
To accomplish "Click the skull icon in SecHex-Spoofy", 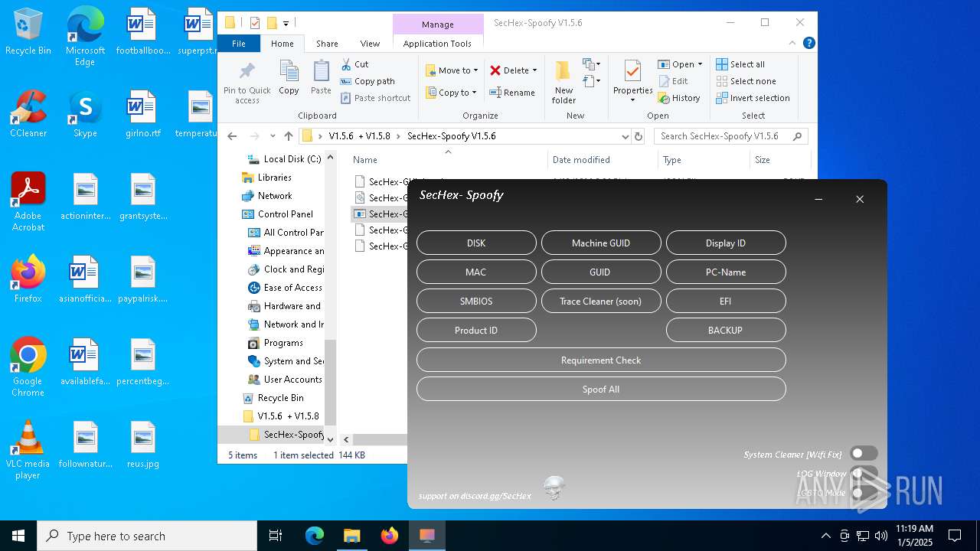I will 554,487.
